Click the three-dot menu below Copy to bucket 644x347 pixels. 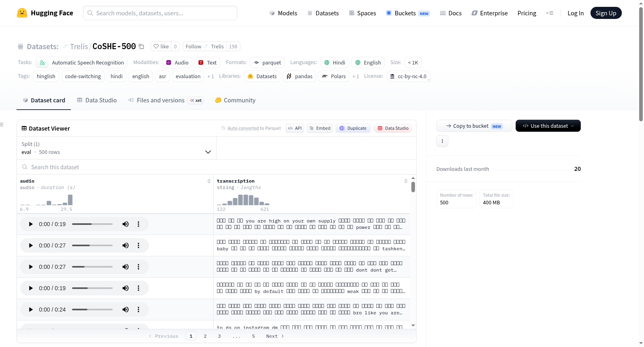tap(442, 141)
